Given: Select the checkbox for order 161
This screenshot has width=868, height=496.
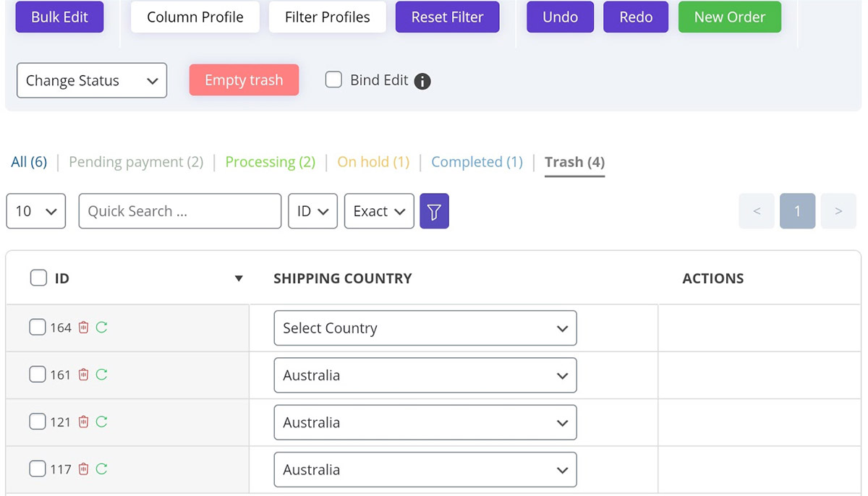Looking at the screenshot, I should click(x=38, y=375).
